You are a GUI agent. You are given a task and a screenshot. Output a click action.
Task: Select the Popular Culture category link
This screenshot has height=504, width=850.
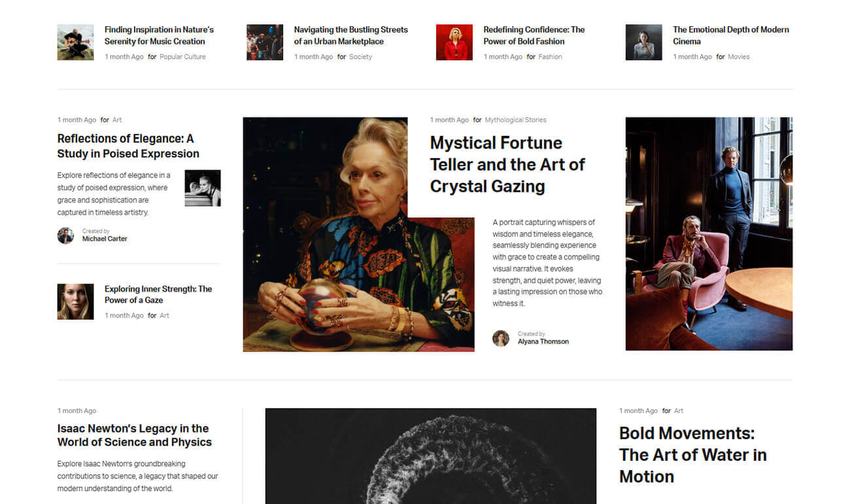(182, 57)
